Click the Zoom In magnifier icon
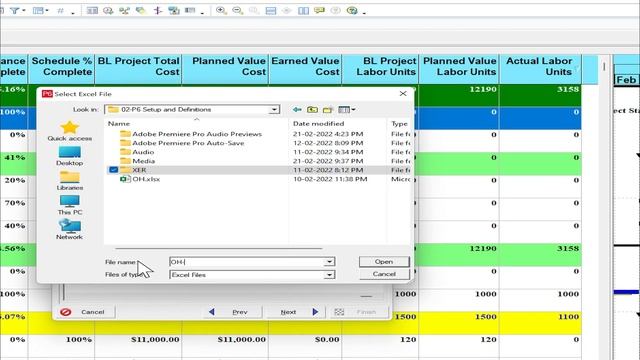The image size is (640, 360). [221, 11]
